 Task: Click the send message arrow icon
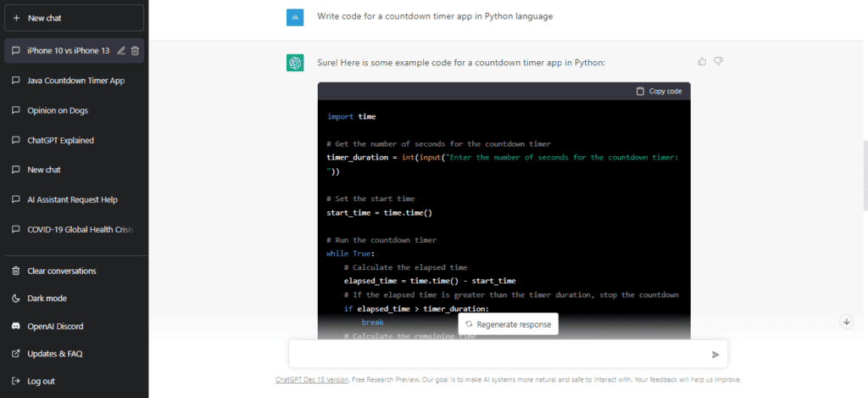715,355
